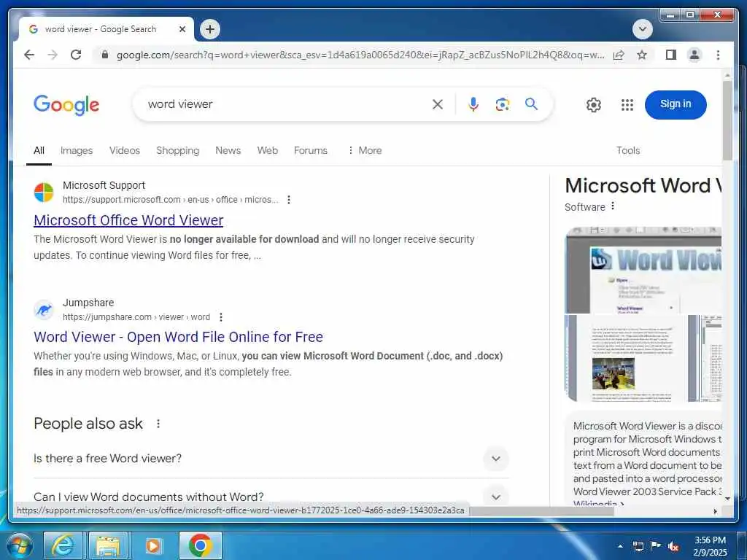
Task: Click the Sign in button
Action: (676, 104)
